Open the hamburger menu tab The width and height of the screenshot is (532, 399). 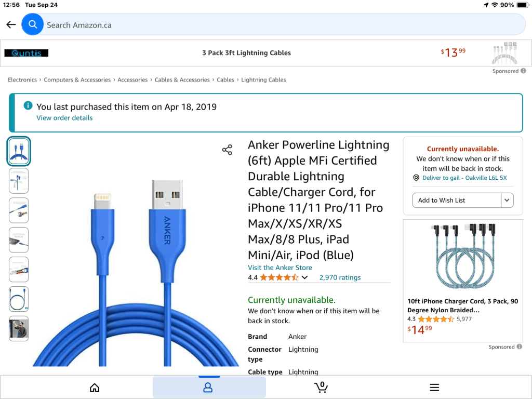click(x=434, y=387)
